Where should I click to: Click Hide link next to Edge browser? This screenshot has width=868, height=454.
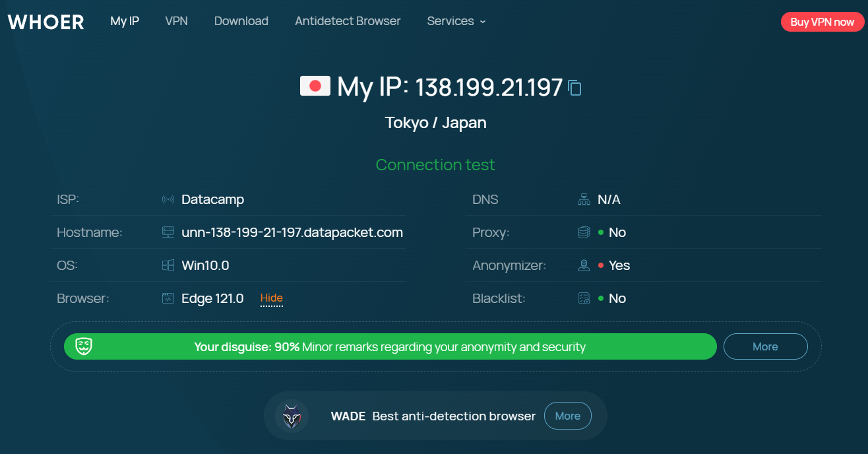(271, 298)
